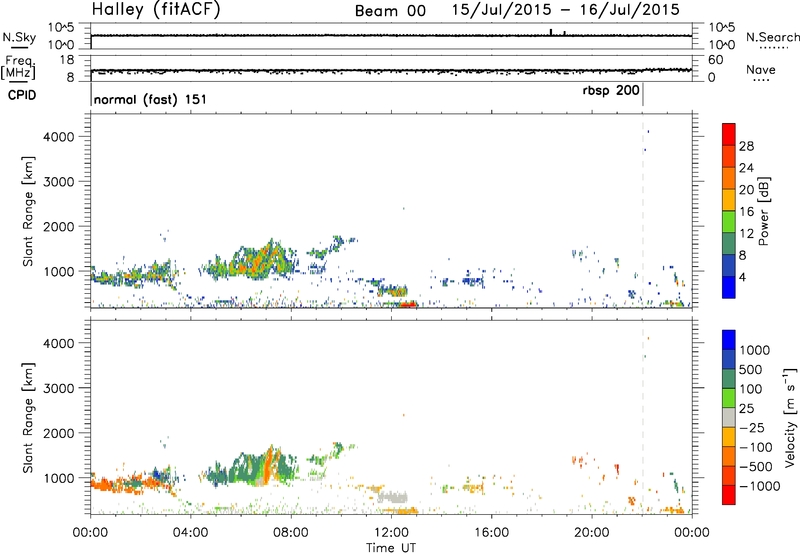Click the '04:00' time axis label

coord(190,533)
